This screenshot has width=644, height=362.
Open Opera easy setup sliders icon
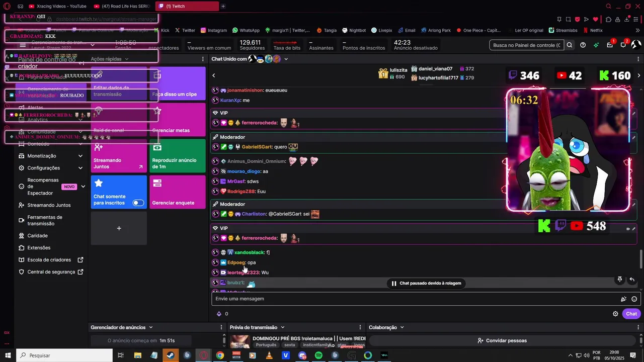(x=636, y=19)
